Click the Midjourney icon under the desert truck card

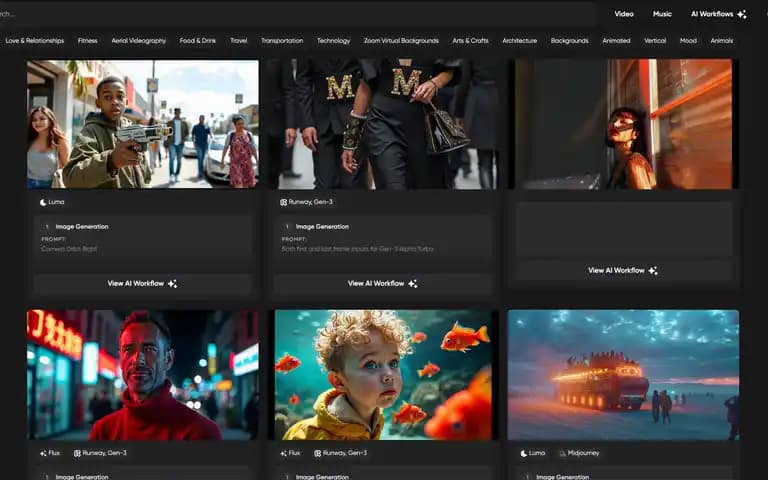pyautogui.click(x=562, y=454)
